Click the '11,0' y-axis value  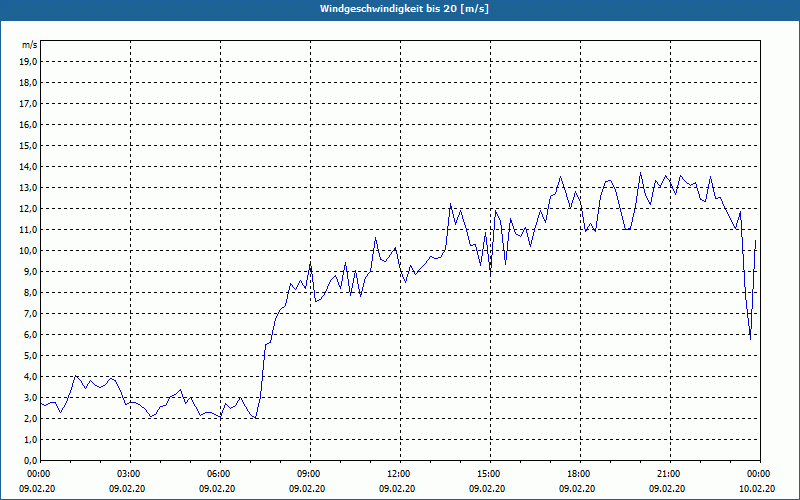(28, 230)
